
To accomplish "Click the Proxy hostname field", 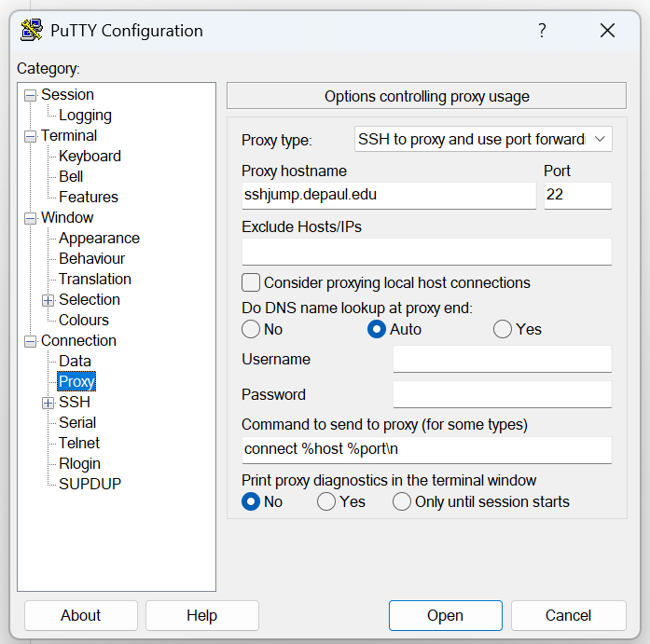I will (x=388, y=195).
